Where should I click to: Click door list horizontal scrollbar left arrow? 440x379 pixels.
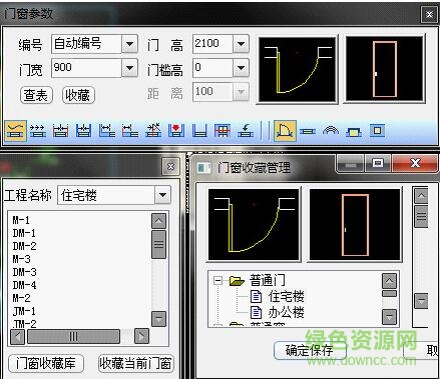pos(18,336)
